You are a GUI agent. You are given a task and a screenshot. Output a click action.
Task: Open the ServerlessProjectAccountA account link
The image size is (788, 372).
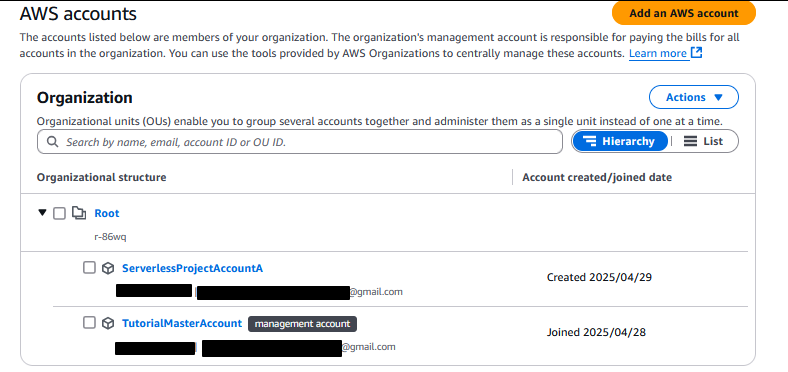point(192,268)
